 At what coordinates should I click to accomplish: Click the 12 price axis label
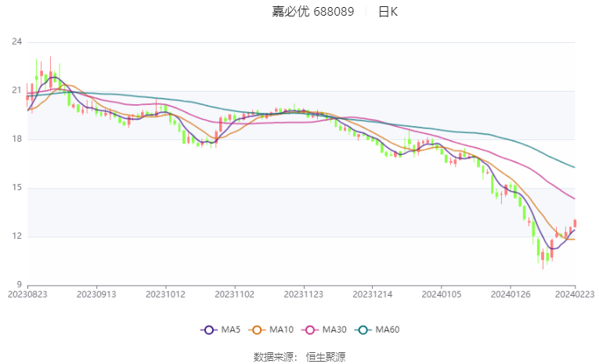pyautogui.click(x=16, y=236)
